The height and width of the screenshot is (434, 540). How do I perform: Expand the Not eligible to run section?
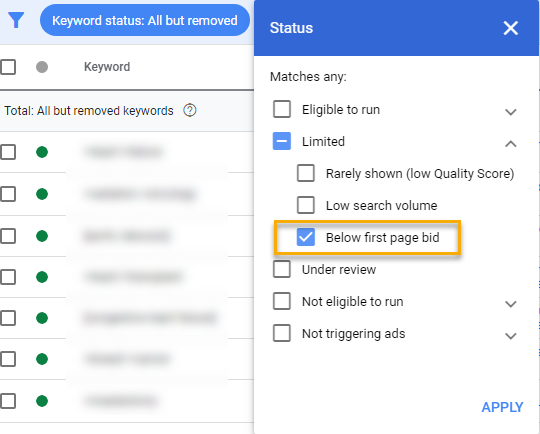(510, 303)
